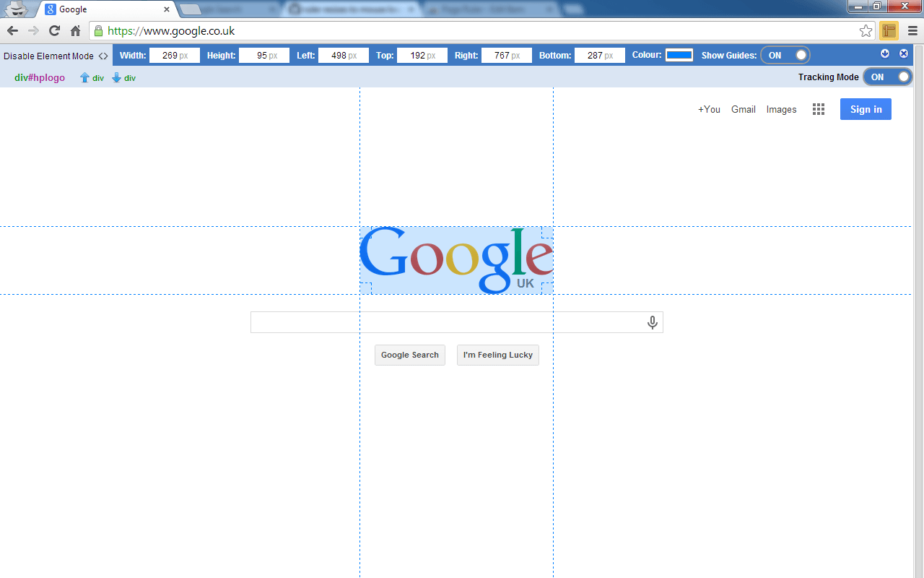Click the Sign in button
This screenshot has width=924, height=578.
[866, 108]
